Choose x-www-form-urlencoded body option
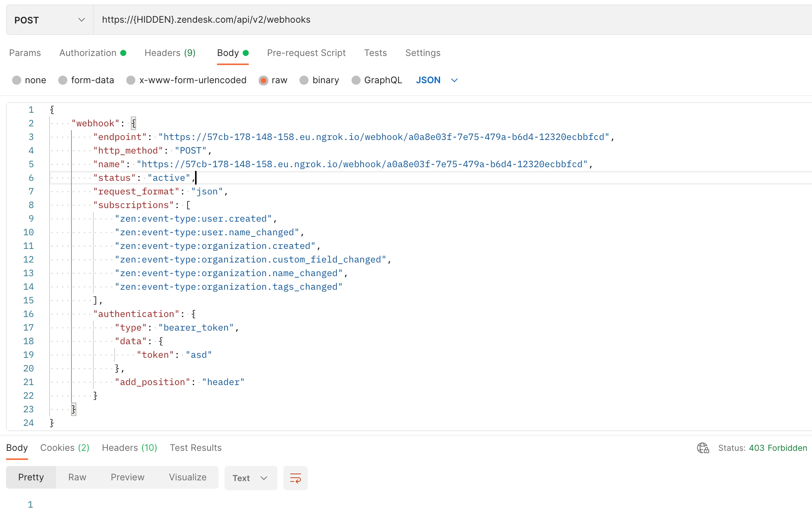This screenshot has width=812, height=528. [x=131, y=80]
